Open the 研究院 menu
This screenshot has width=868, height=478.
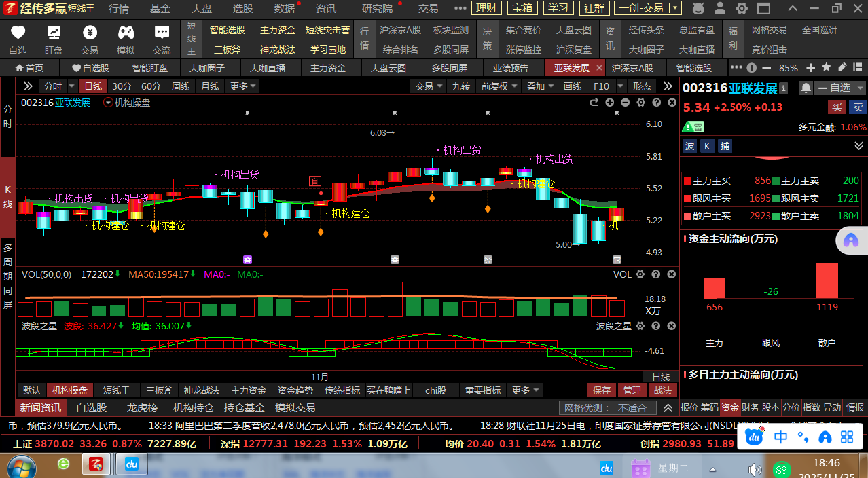tap(377, 8)
